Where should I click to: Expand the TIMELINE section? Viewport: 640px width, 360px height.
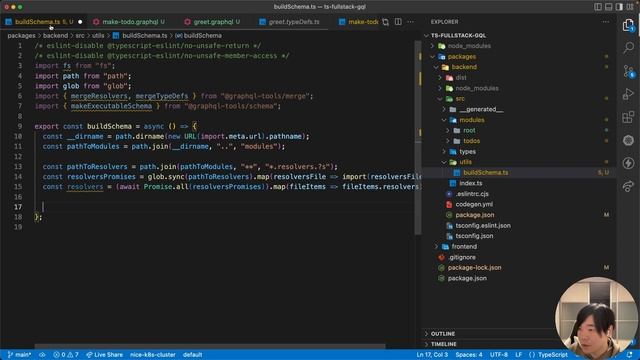pos(443,344)
